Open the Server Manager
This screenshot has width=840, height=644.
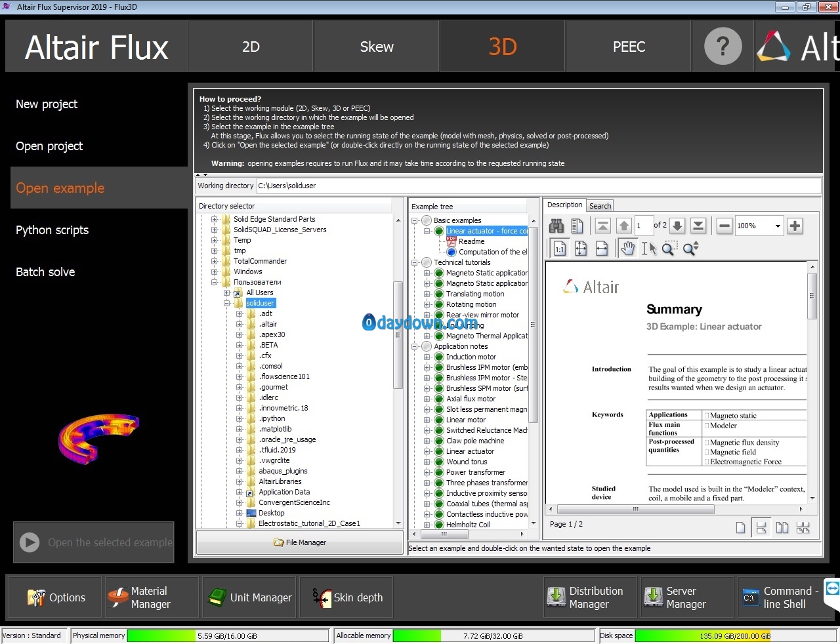687,597
